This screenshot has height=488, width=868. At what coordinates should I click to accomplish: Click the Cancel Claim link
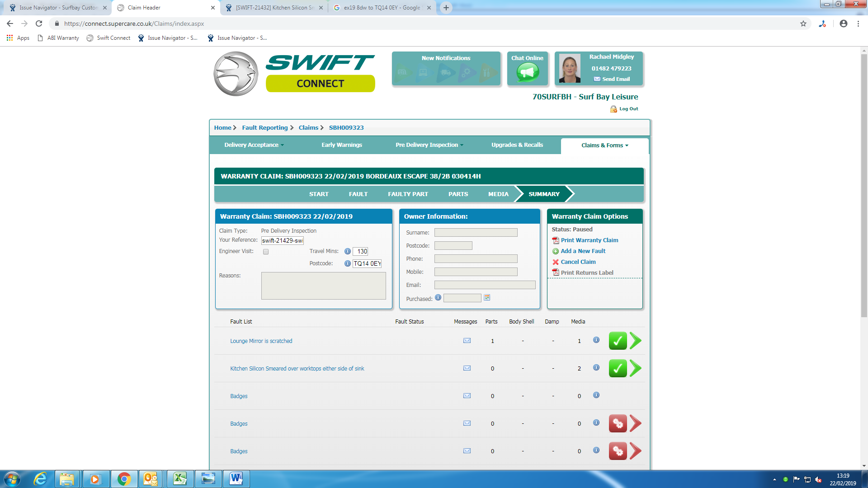pos(578,262)
